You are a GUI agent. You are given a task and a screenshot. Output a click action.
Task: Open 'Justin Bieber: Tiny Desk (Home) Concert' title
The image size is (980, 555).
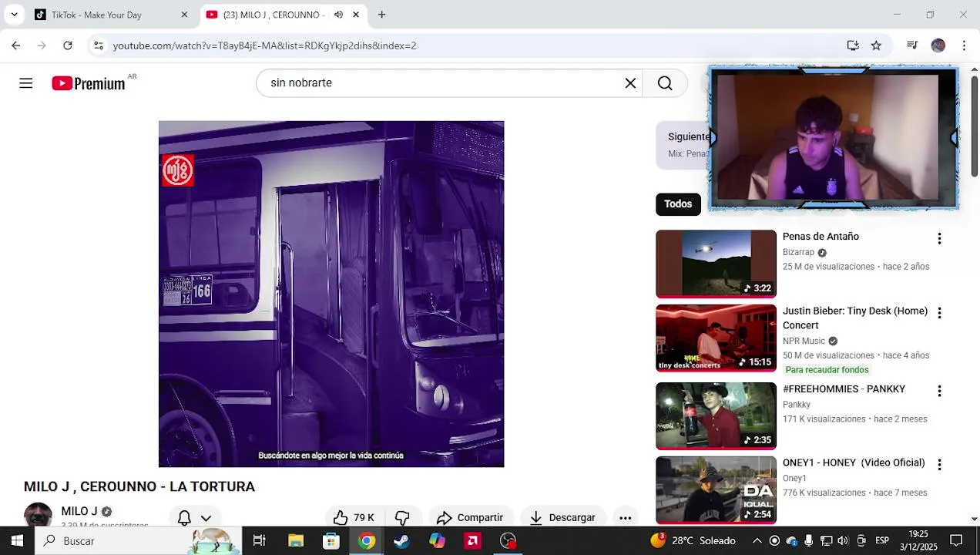[855, 318]
